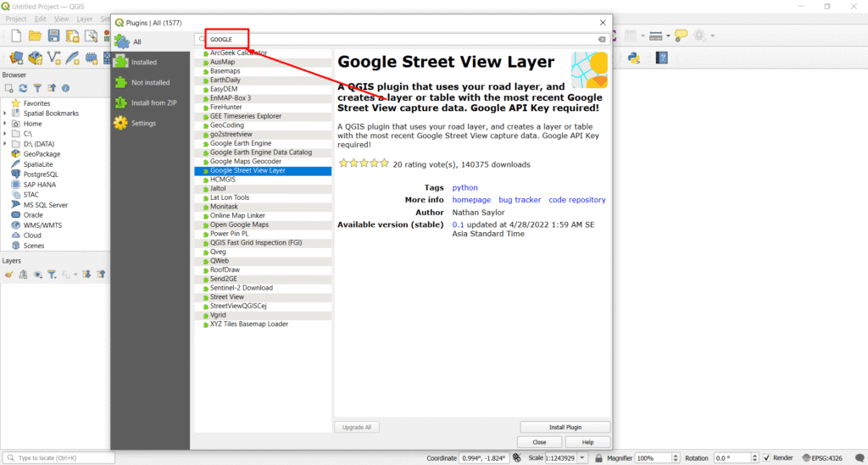
Task: Select Google Earth Engine plugin row
Action: [x=263, y=143]
